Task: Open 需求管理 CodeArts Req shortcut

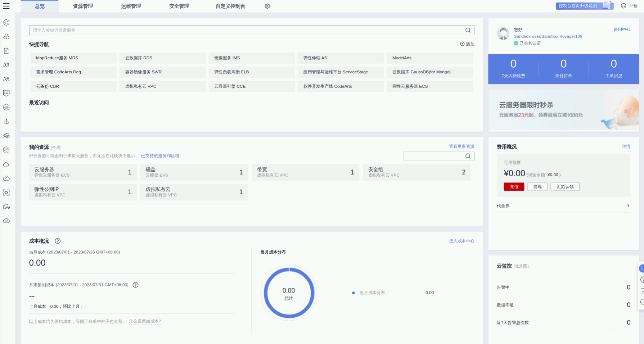Action: click(x=73, y=72)
